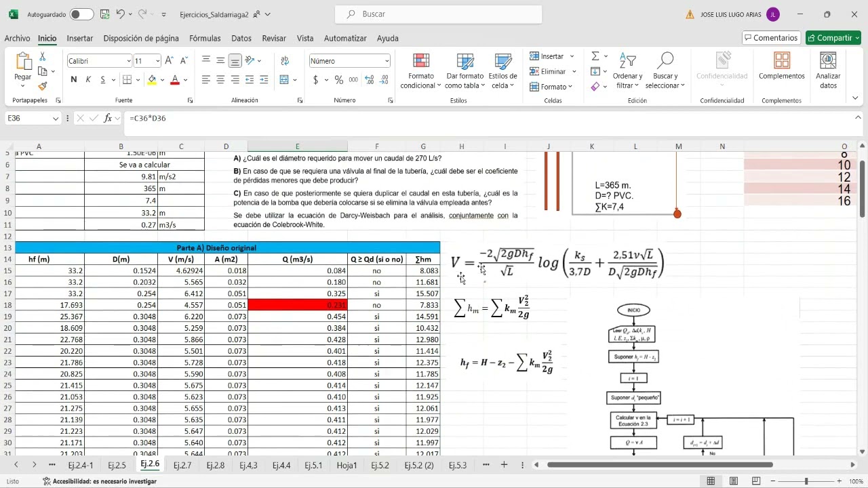Collapse the ribbon with the chevron
Image resolution: width=868 pixels, height=488 pixels.
tap(856, 98)
